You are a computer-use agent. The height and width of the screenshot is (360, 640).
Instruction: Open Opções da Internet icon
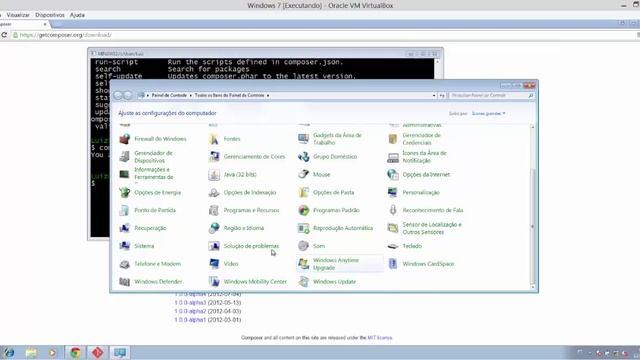tap(393, 174)
